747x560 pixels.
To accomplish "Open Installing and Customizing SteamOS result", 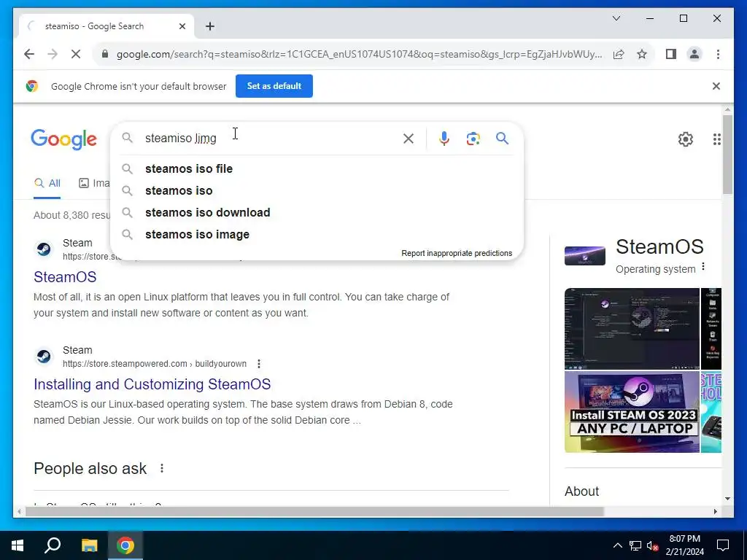I will [152, 384].
